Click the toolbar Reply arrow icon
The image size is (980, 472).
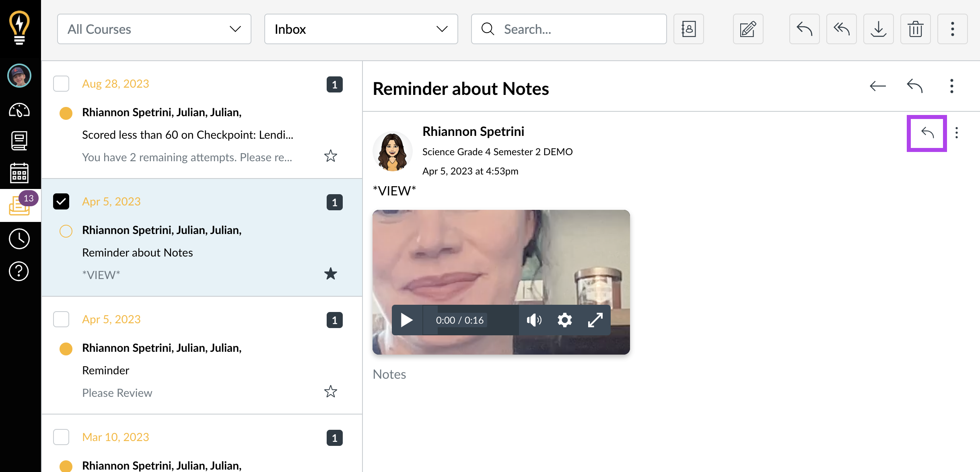pyautogui.click(x=804, y=29)
